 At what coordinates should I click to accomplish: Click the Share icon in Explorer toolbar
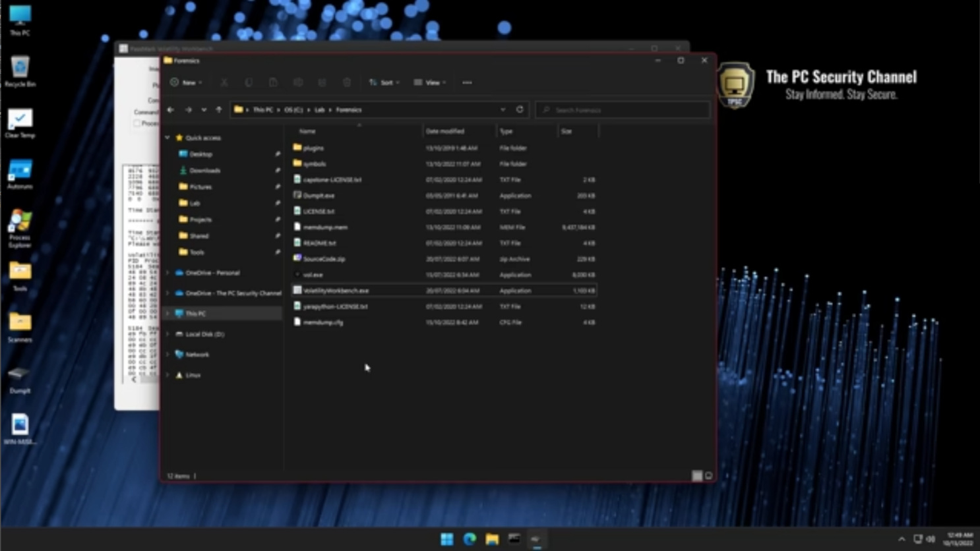coord(322,82)
